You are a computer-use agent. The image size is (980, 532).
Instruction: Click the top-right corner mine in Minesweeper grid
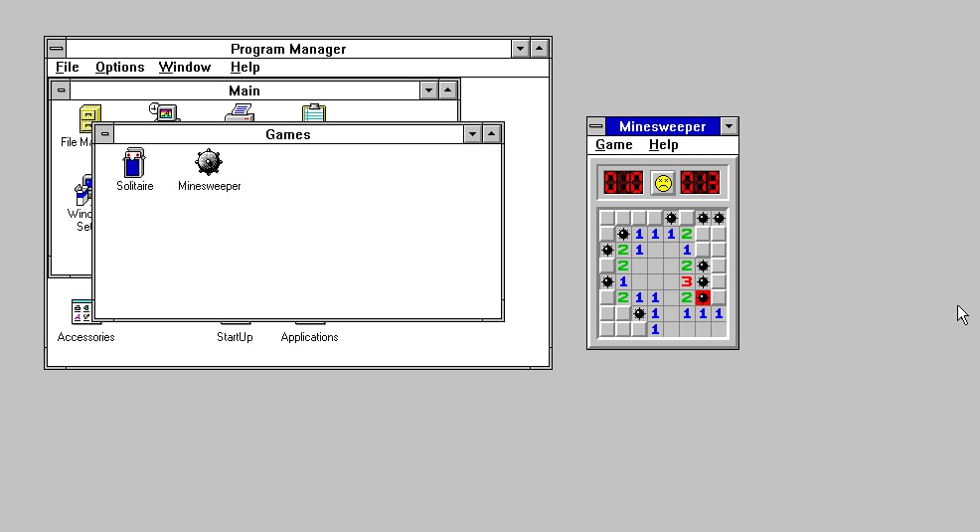tap(719, 218)
